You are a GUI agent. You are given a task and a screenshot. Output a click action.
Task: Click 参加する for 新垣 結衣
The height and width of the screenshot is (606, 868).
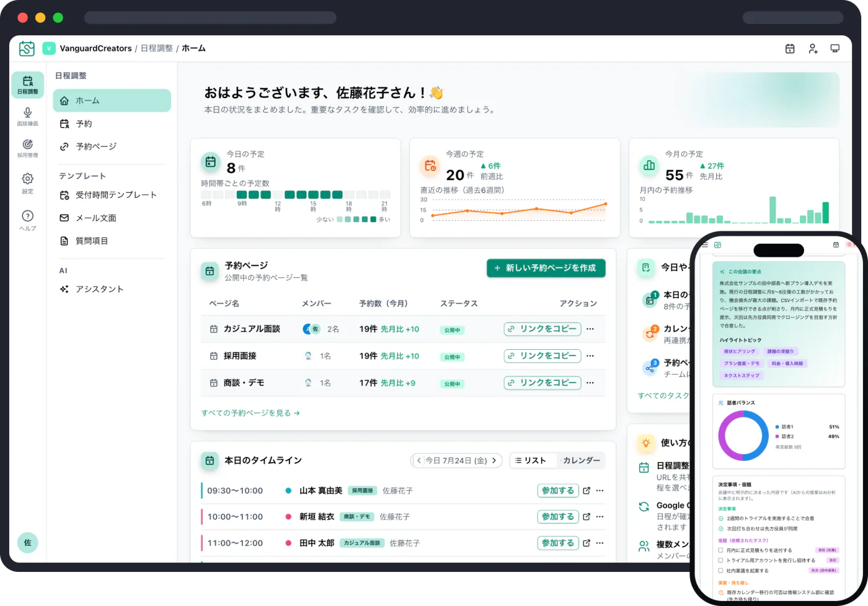click(x=558, y=517)
